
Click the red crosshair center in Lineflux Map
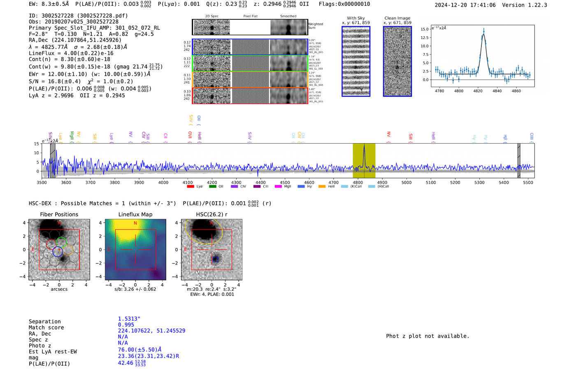coord(135,249)
